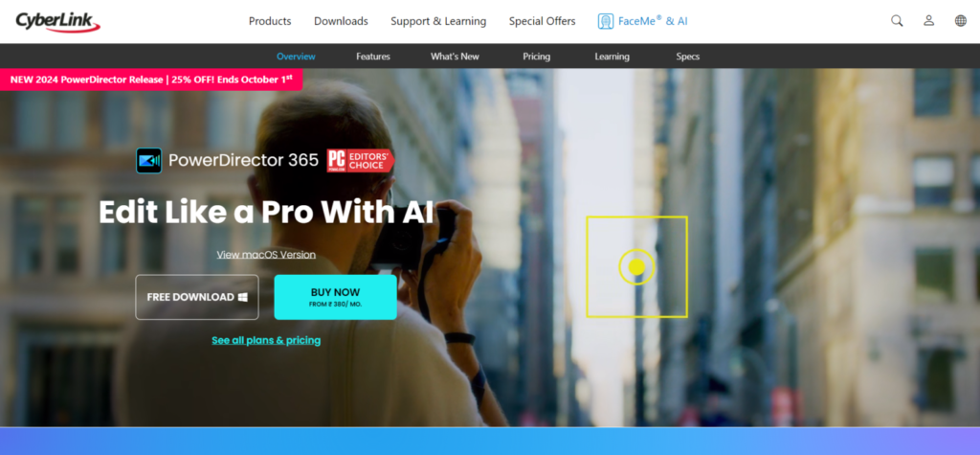Open the search magnifier icon

click(897, 21)
